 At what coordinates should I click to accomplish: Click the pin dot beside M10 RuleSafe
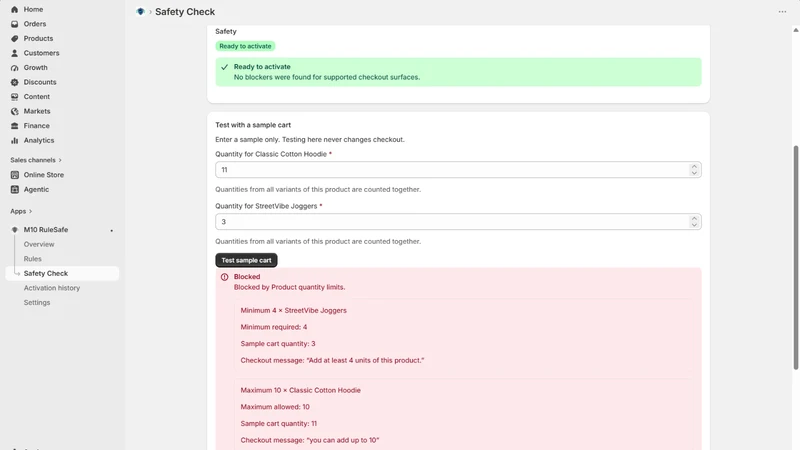coord(112,230)
